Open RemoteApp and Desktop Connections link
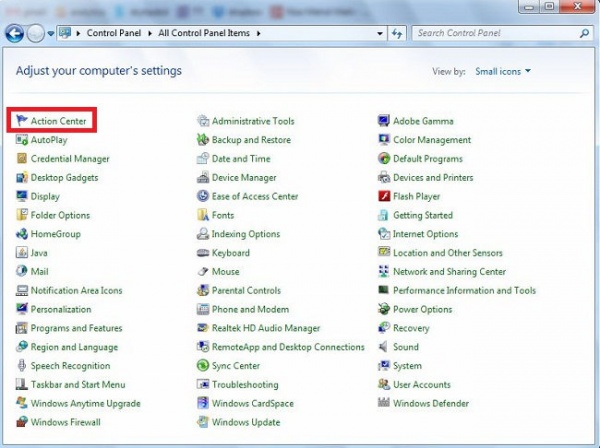The width and height of the screenshot is (600, 448). 289,347
